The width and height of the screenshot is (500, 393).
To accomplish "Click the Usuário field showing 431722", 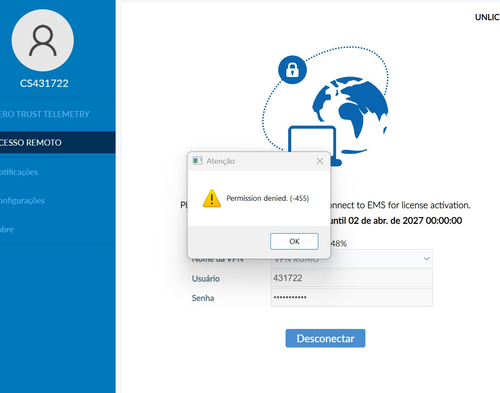I will coord(352,278).
